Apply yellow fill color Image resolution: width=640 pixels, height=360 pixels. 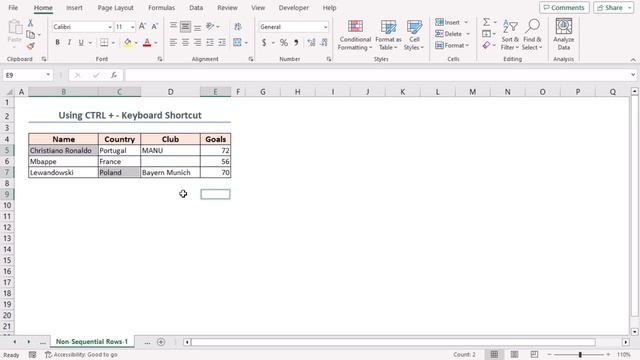click(x=128, y=42)
